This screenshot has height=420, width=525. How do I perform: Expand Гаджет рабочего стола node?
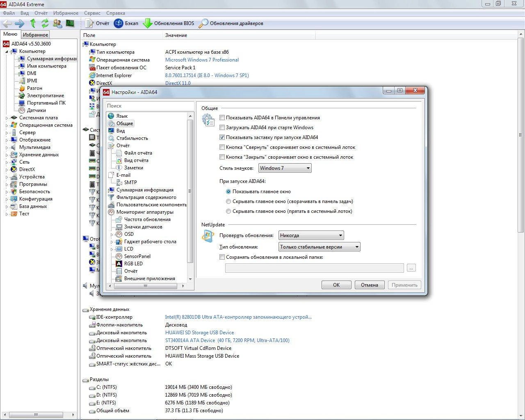pos(112,242)
